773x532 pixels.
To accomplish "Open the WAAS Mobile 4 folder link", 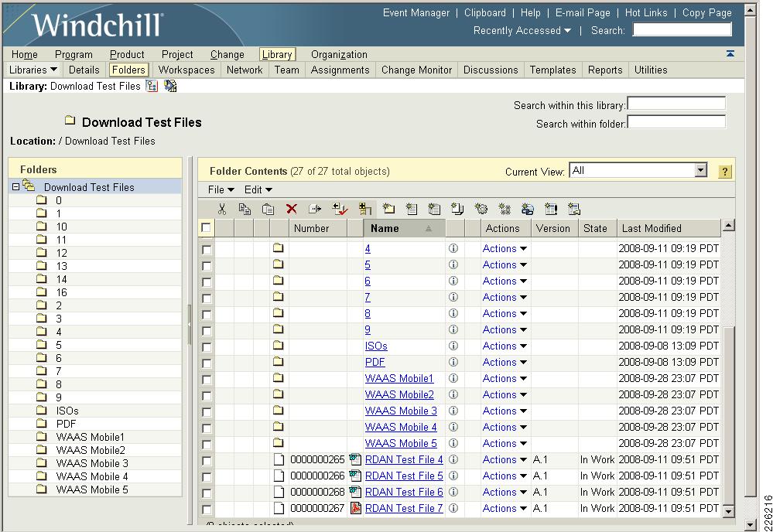I will pos(401,427).
